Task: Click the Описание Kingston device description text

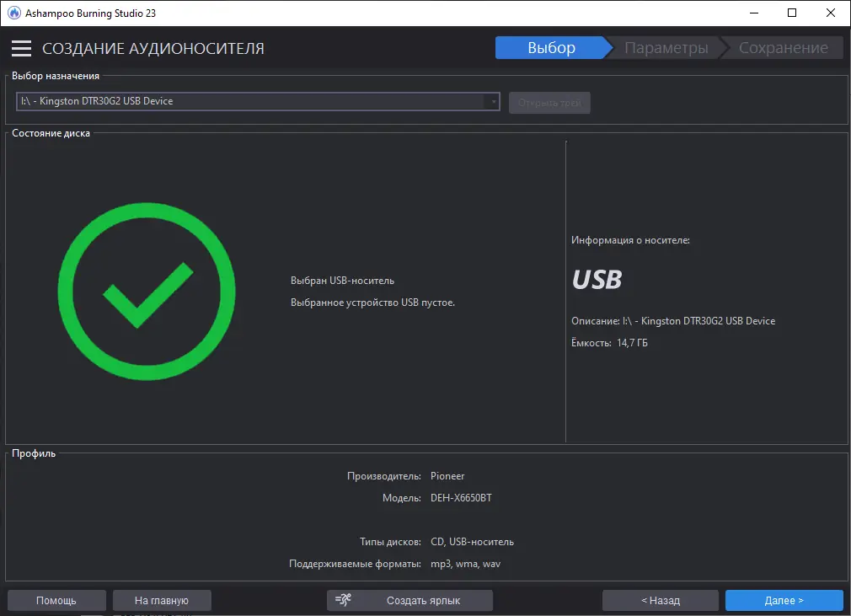Action: 673,321
